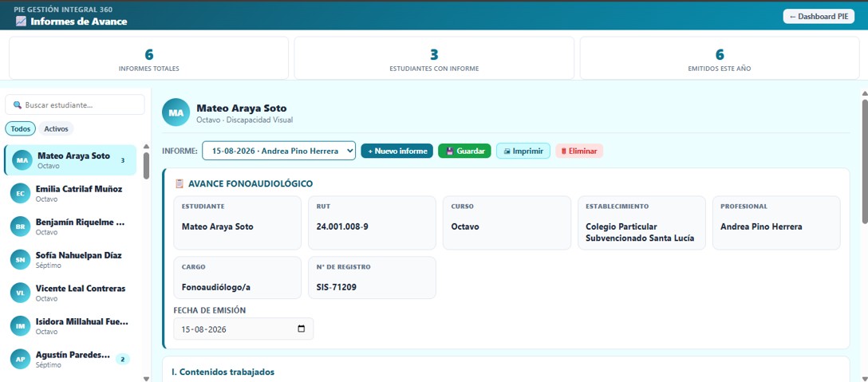Viewport: 868px width, 382px height.
Task: Focus the Buscar estudiante search field
Action: click(x=75, y=104)
